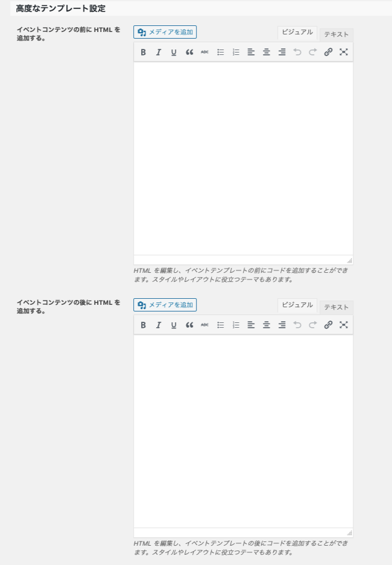Image resolution: width=392 pixels, height=565 pixels.
Task: Redo in the 'after event content' editor
Action: (x=313, y=325)
